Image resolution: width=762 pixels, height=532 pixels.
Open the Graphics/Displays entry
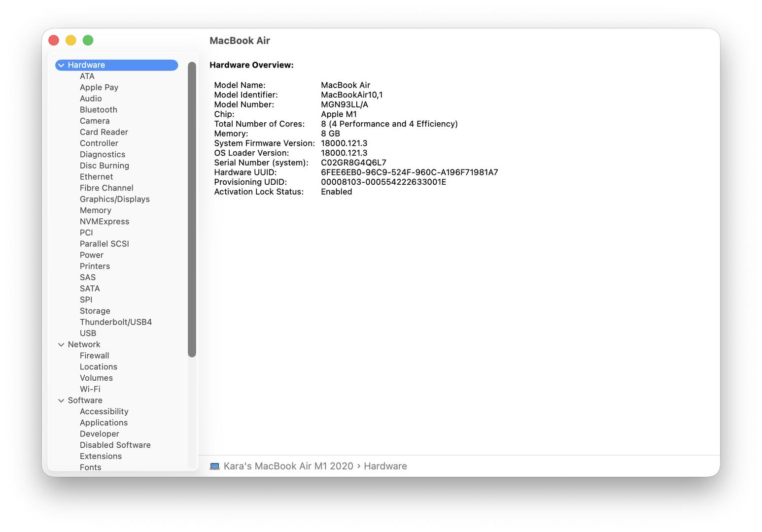(115, 199)
